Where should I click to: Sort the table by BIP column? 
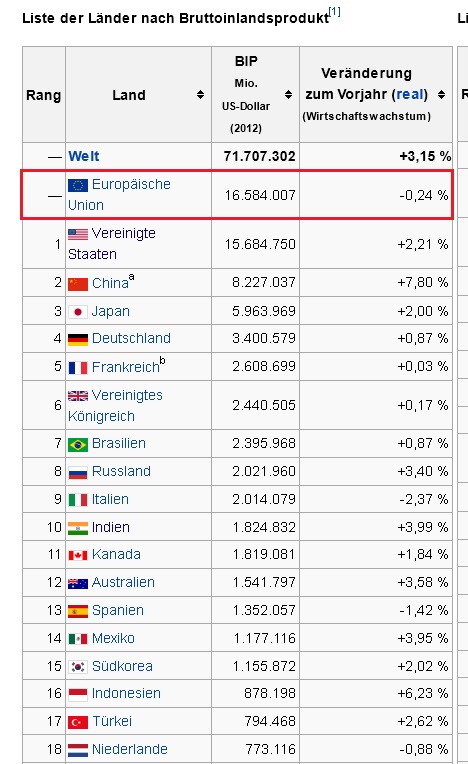[288, 95]
